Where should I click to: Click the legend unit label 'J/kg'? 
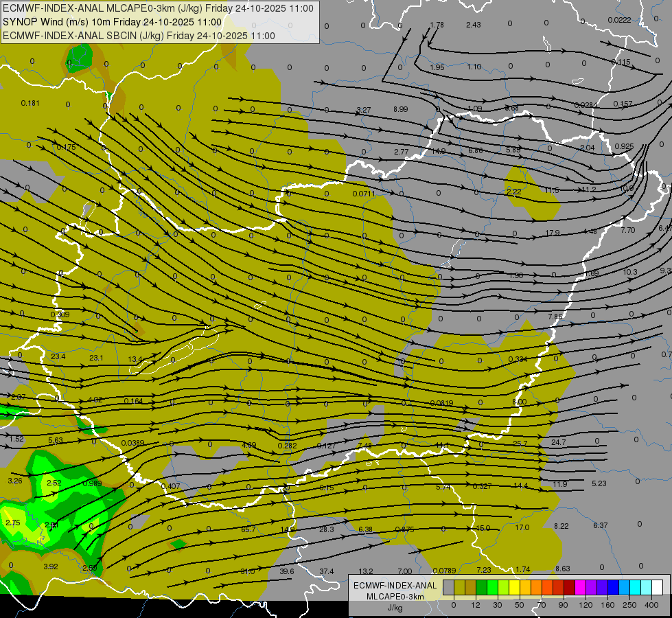[x=395, y=608]
